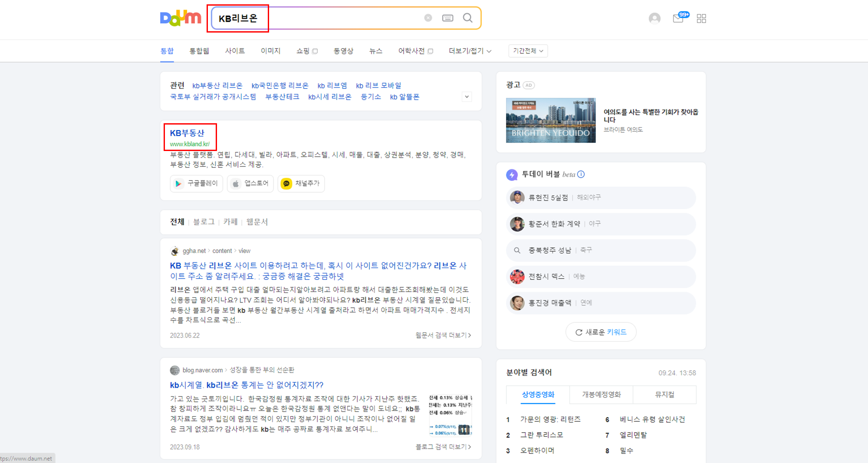Switch to the 통합웹 tab
This screenshot has height=463, width=868.
coord(199,51)
